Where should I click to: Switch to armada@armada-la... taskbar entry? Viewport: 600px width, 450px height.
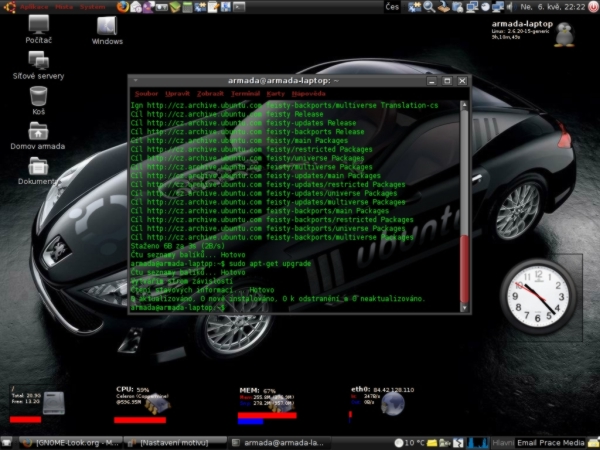pos(279,443)
